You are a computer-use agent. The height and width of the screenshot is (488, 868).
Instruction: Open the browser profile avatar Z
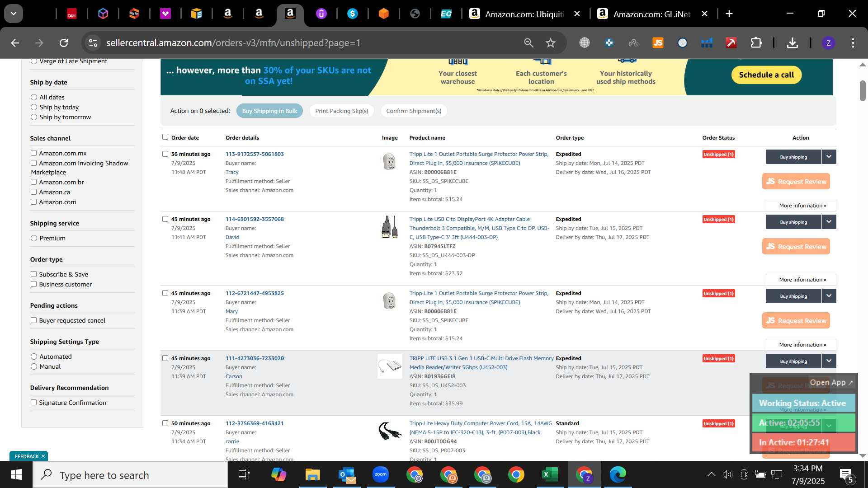coord(828,43)
